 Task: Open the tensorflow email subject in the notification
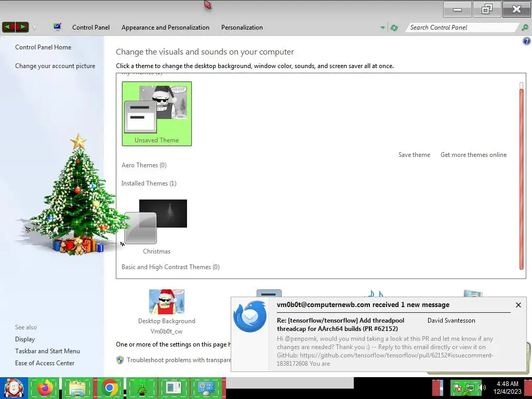[x=341, y=324]
